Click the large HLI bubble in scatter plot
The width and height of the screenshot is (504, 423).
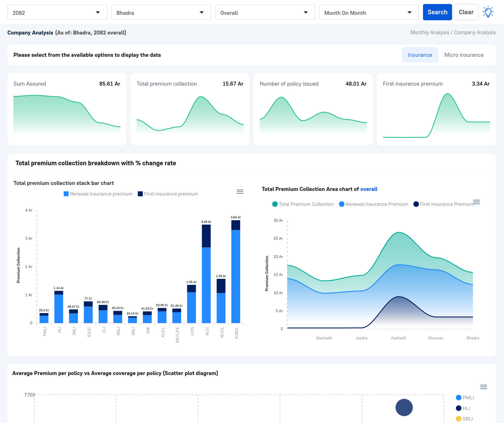tap(404, 408)
